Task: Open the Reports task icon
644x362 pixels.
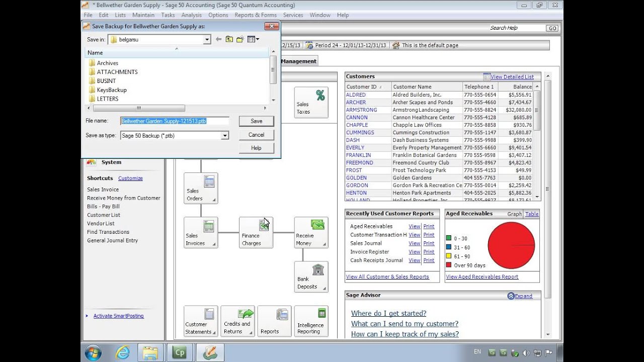Action: point(274,321)
